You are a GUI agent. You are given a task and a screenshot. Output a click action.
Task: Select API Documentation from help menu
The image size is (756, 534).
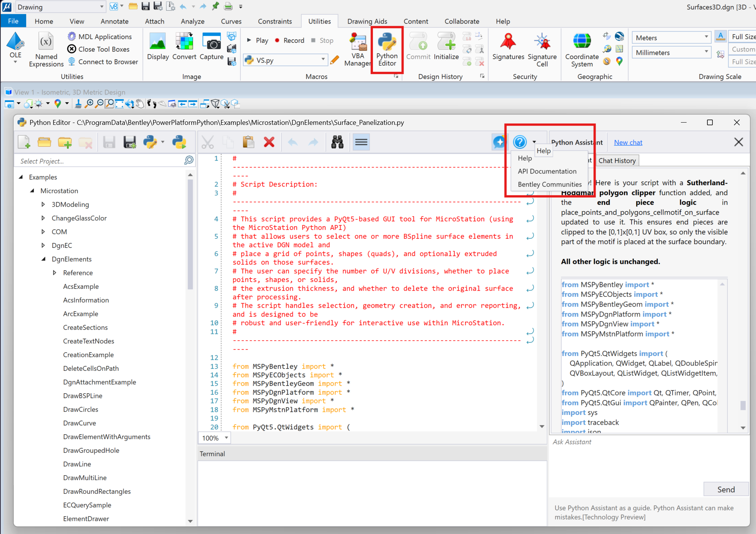point(547,171)
